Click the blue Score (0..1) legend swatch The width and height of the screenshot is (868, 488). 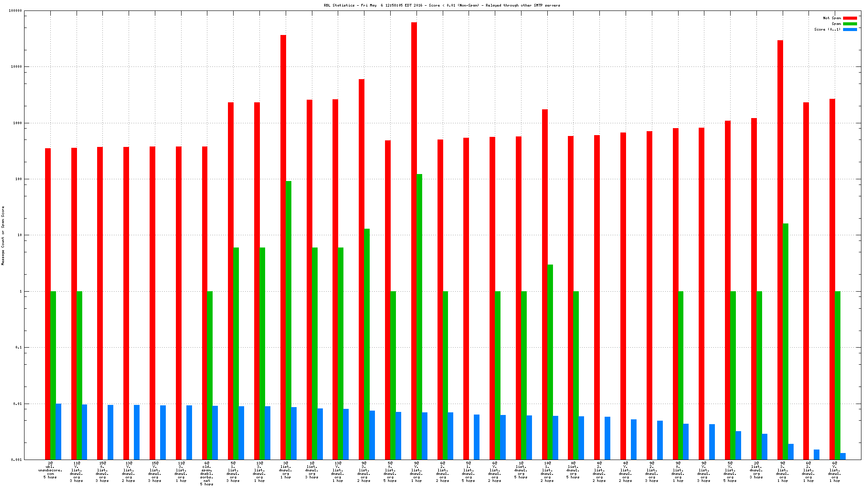click(x=850, y=29)
